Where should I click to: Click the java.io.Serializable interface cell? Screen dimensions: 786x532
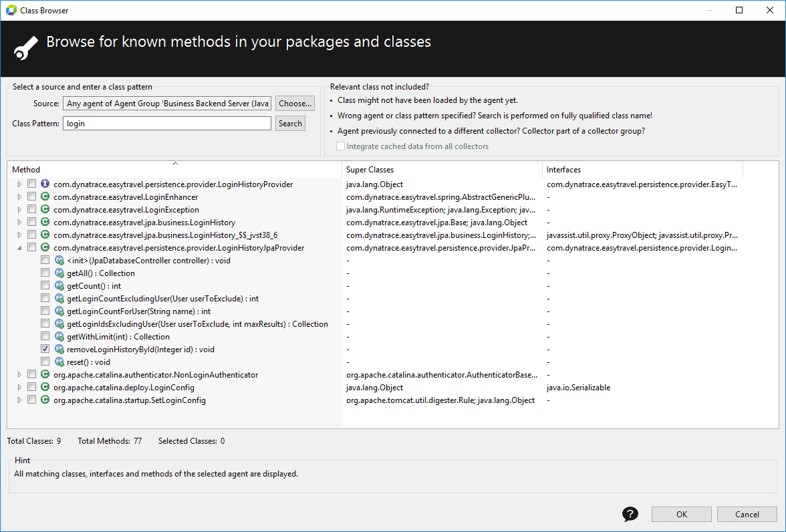click(579, 387)
